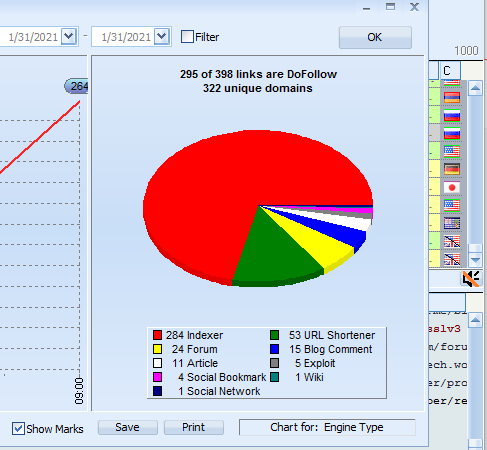Click the C column header in main window

click(450, 70)
